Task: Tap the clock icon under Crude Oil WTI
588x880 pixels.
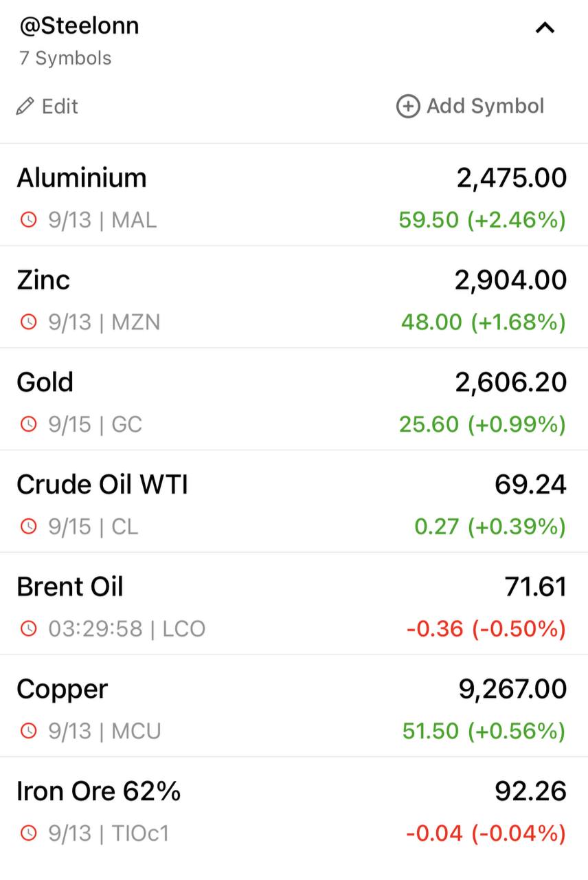Action: tap(28, 527)
